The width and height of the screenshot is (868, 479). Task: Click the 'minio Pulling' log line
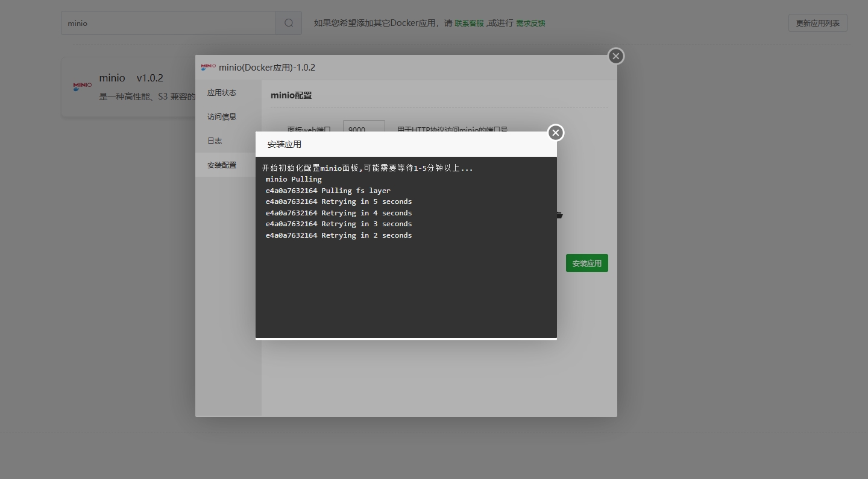click(294, 179)
